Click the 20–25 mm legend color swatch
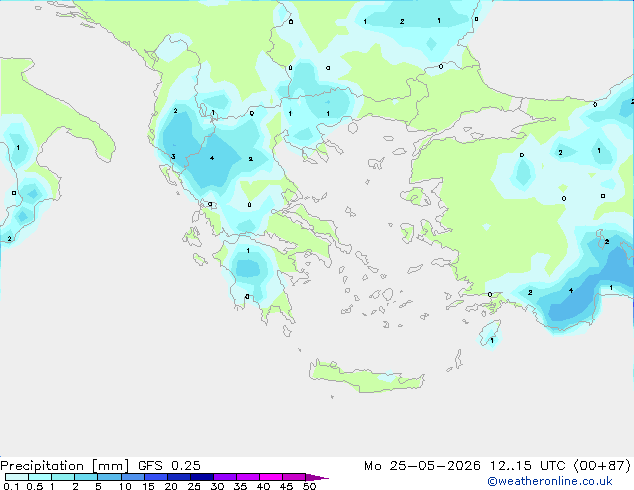Screen dimensions: 634x490 click(x=179, y=477)
